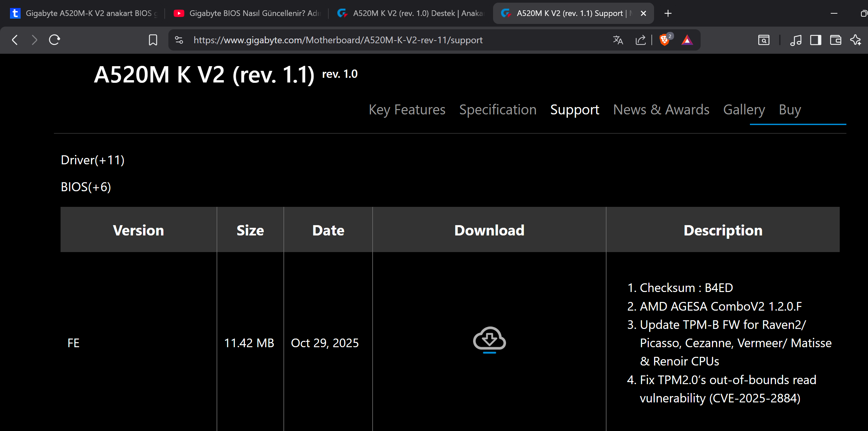Image resolution: width=868 pixels, height=431 pixels.
Task: Open the page search panel icon
Action: coord(764,40)
